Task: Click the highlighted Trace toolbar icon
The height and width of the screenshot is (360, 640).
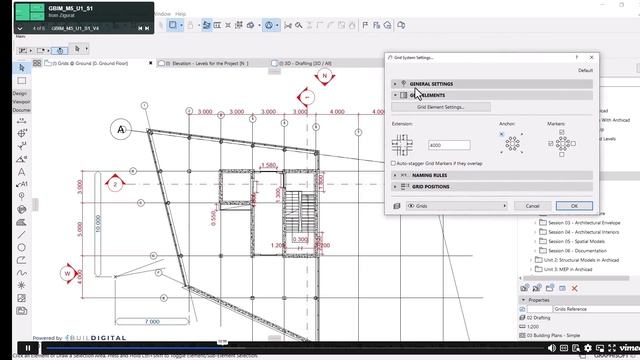Action: (x=207, y=25)
